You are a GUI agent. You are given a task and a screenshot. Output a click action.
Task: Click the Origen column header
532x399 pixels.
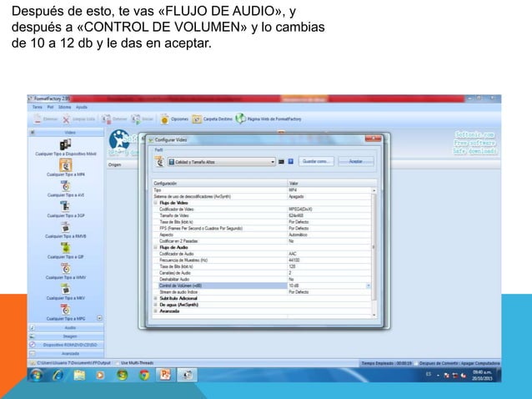[x=115, y=164]
